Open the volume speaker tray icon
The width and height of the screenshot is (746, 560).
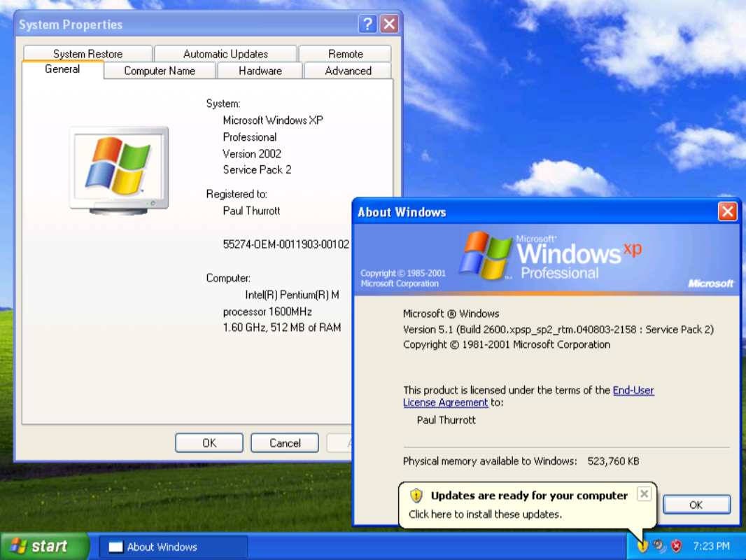tap(659, 546)
